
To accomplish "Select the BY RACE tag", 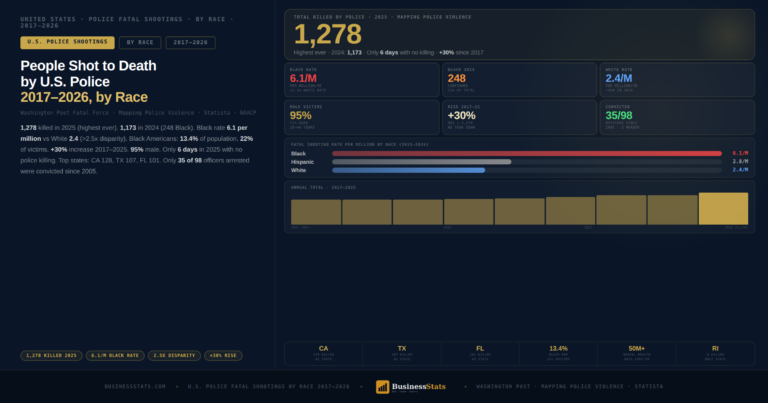I will tap(140, 43).
